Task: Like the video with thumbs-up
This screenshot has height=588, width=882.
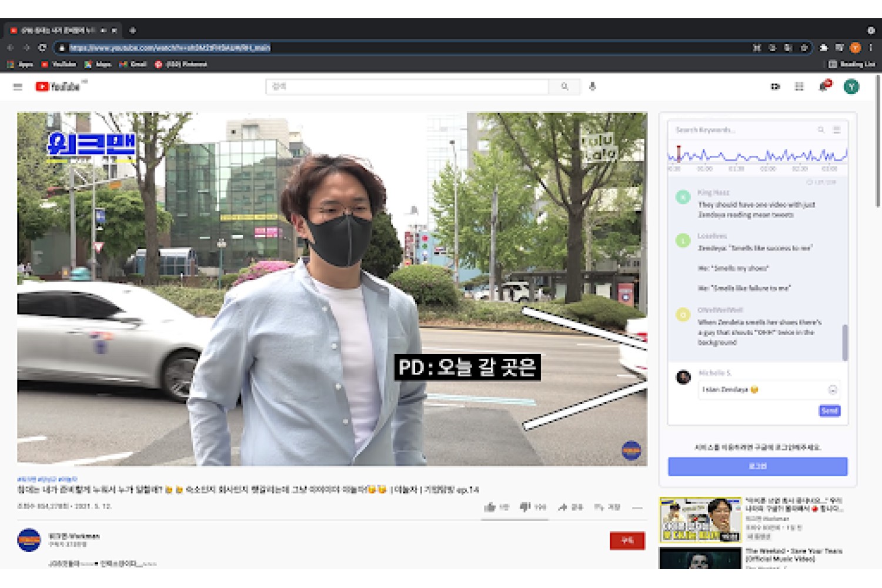Action: [x=496, y=507]
